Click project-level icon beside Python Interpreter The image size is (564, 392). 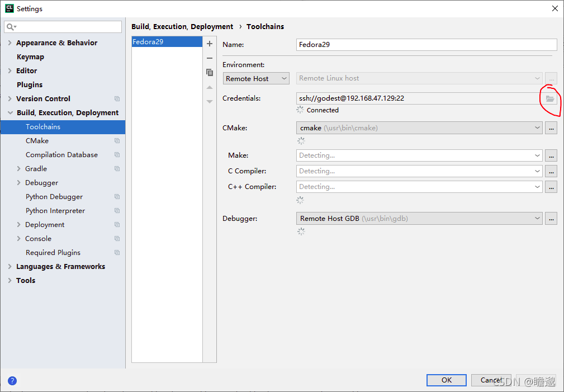pyautogui.click(x=117, y=211)
